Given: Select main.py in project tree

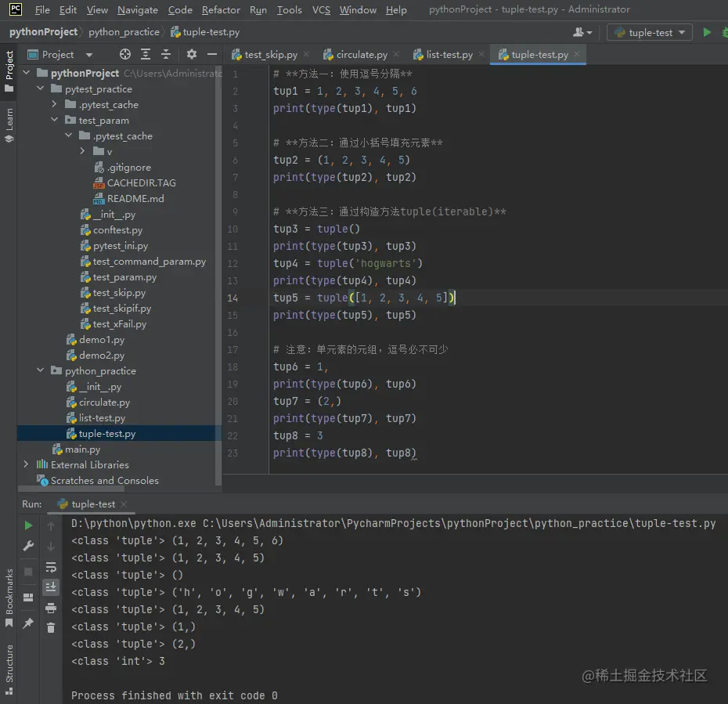Looking at the screenshot, I should (82, 449).
